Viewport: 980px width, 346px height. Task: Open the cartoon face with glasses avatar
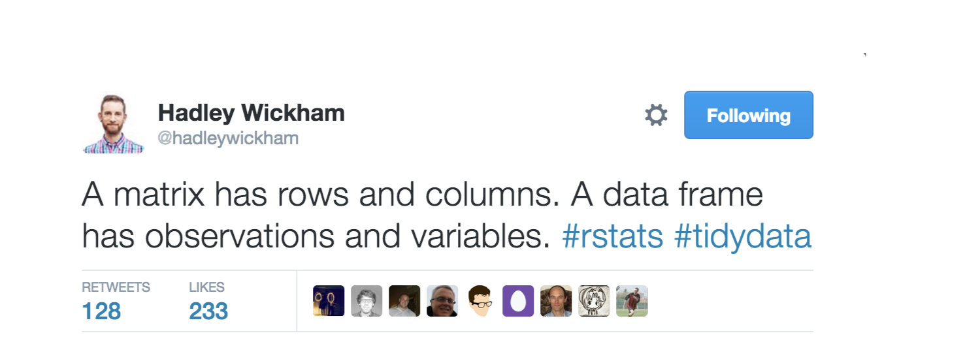(x=480, y=301)
